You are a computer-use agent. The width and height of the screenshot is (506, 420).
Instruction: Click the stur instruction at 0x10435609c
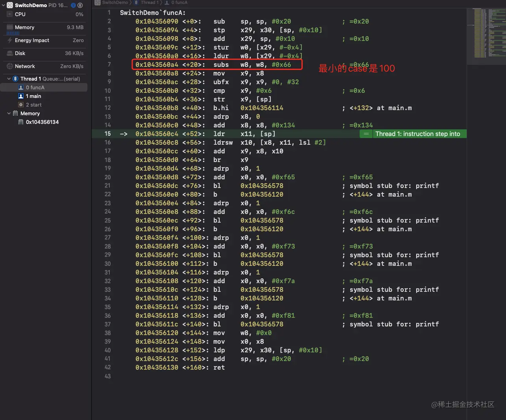pos(219,47)
